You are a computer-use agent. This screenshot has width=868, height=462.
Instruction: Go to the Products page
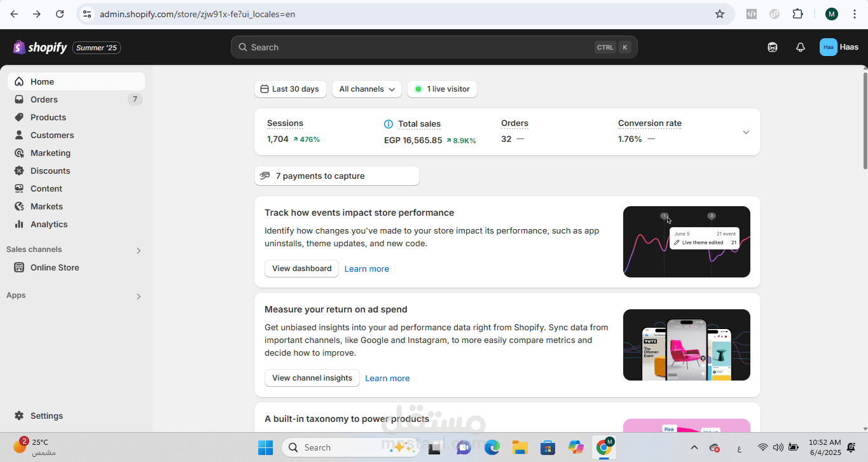[76, 117]
